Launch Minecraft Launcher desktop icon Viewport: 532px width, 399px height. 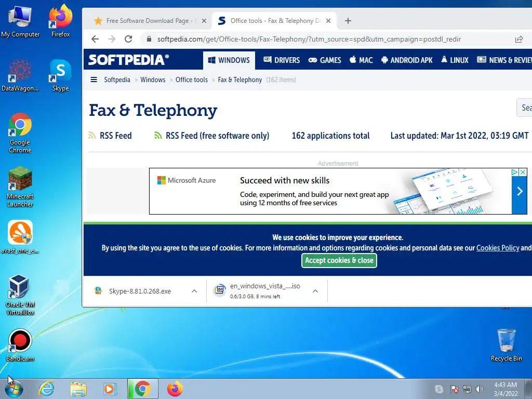pos(20,187)
